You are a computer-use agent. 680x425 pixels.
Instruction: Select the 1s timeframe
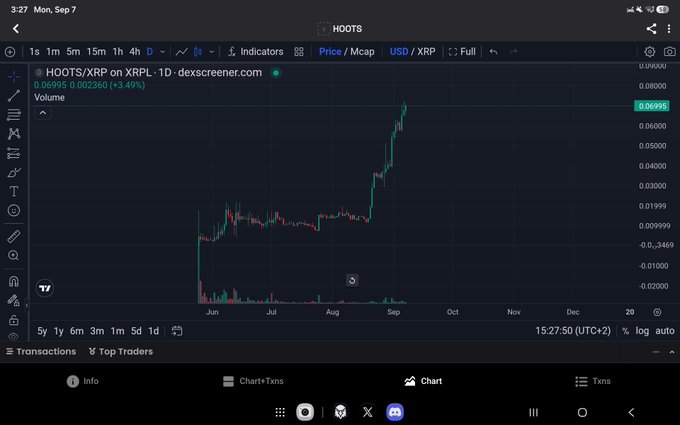(x=34, y=52)
